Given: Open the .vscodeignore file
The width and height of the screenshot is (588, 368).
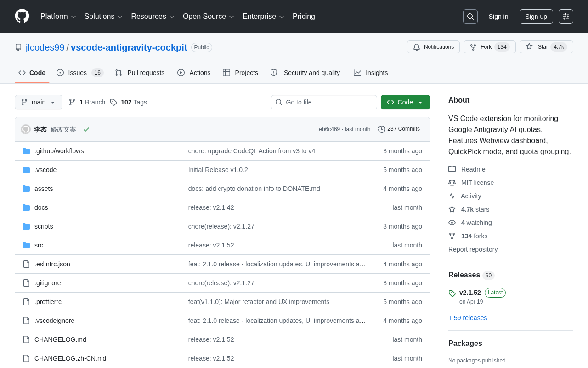Looking at the screenshot, I should click(54, 321).
